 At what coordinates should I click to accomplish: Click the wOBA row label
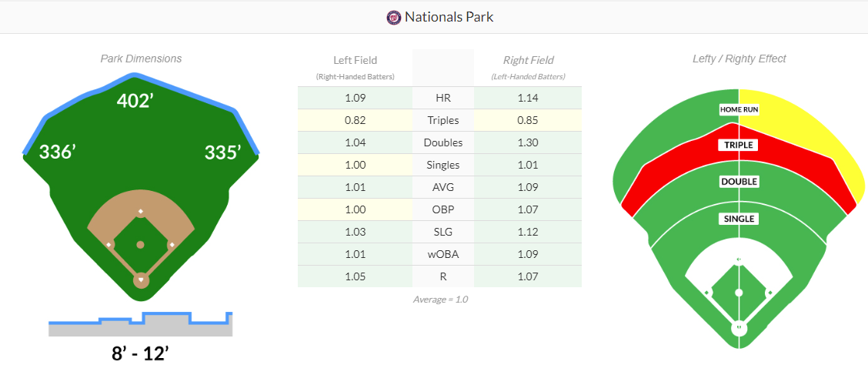point(442,254)
